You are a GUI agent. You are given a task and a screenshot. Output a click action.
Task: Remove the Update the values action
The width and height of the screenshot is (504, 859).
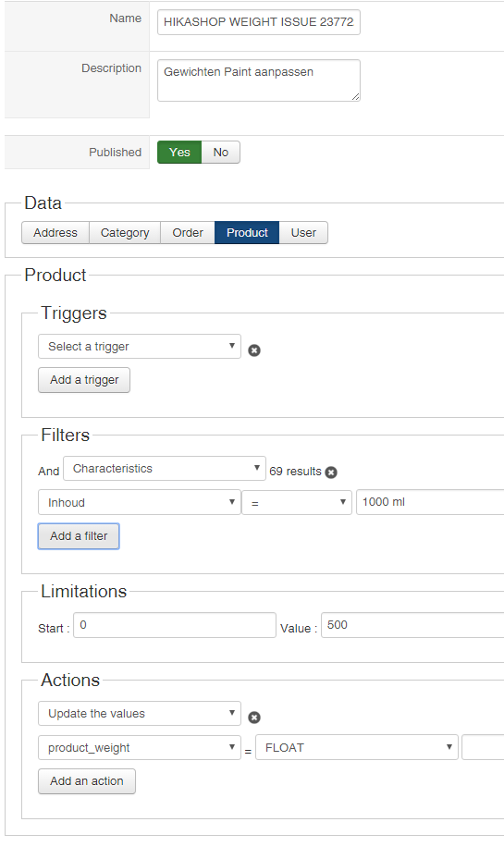tap(254, 718)
